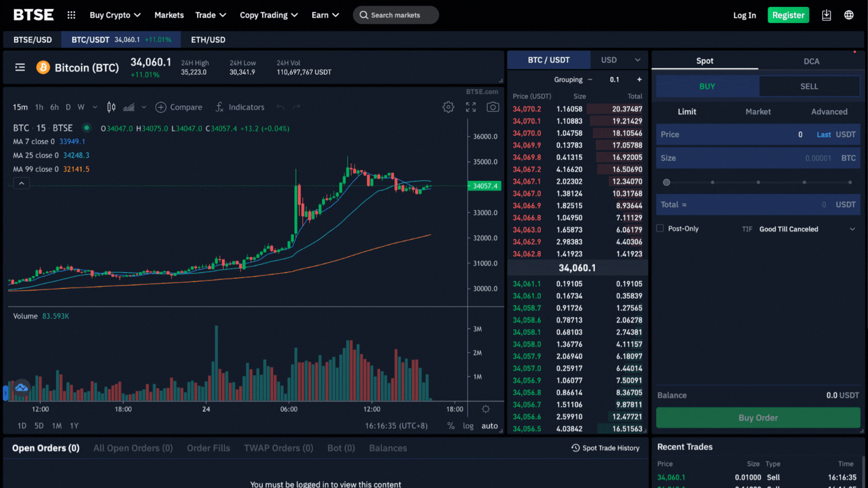Viewport: 868px width, 488px height.
Task: Select 15m timeframe
Action: click(x=20, y=107)
